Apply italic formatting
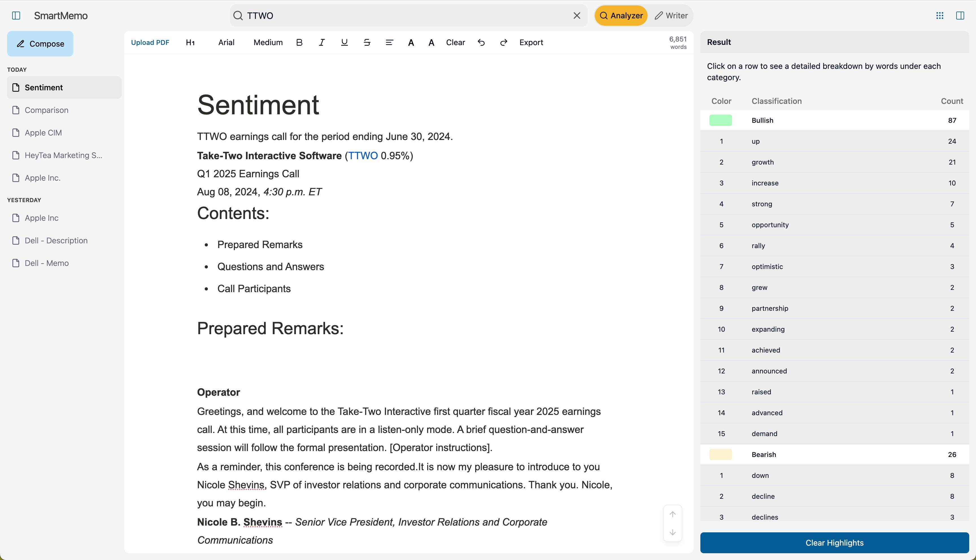 tap(322, 42)
